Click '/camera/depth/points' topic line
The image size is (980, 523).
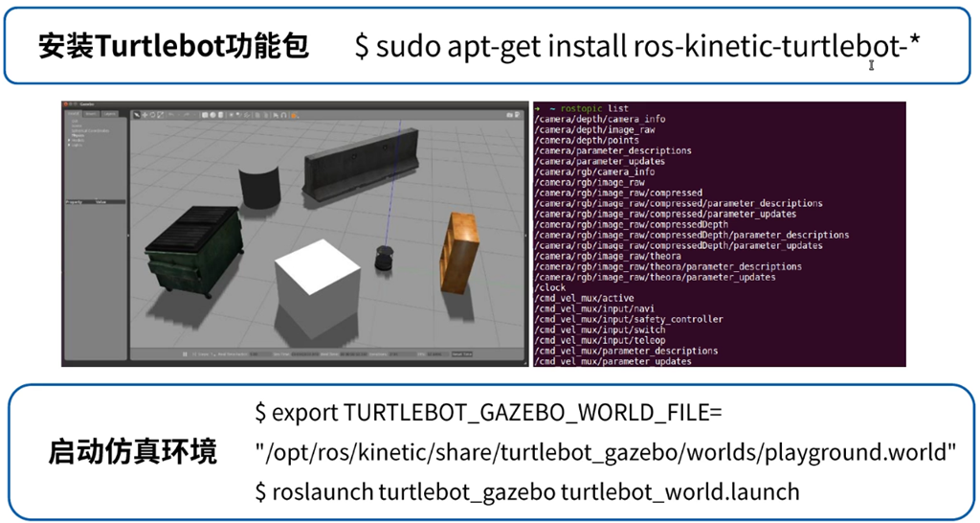click(x=587, y=140)
